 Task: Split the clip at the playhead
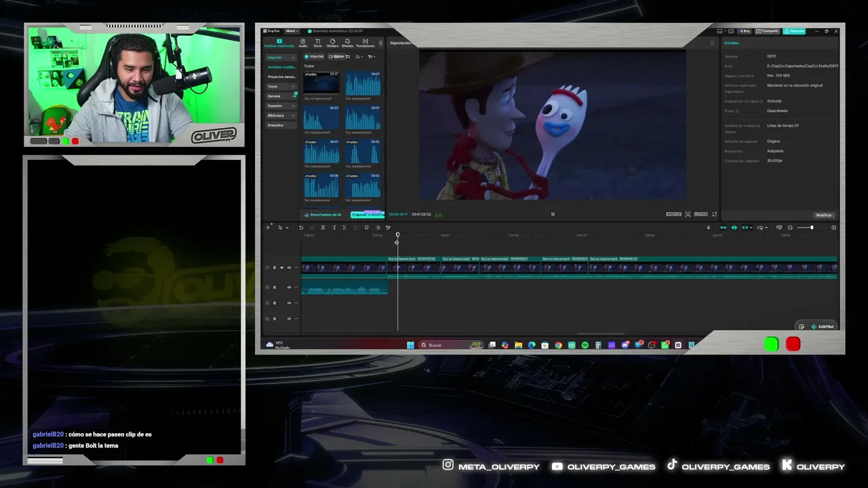(x=323, y=228)
